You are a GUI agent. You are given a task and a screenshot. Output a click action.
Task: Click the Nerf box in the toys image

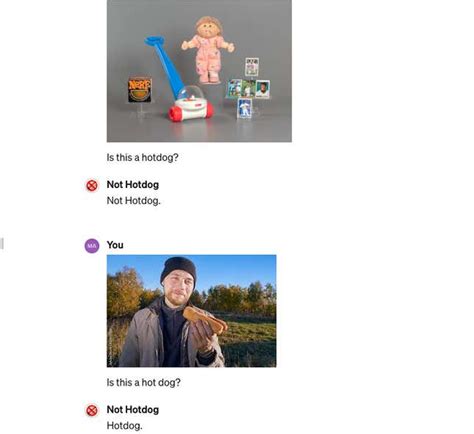click(x=140, y=90)
